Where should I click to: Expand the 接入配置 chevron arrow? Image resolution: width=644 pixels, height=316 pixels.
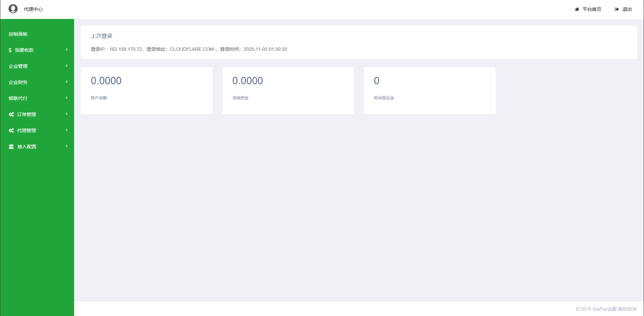(x=67, y=146)
